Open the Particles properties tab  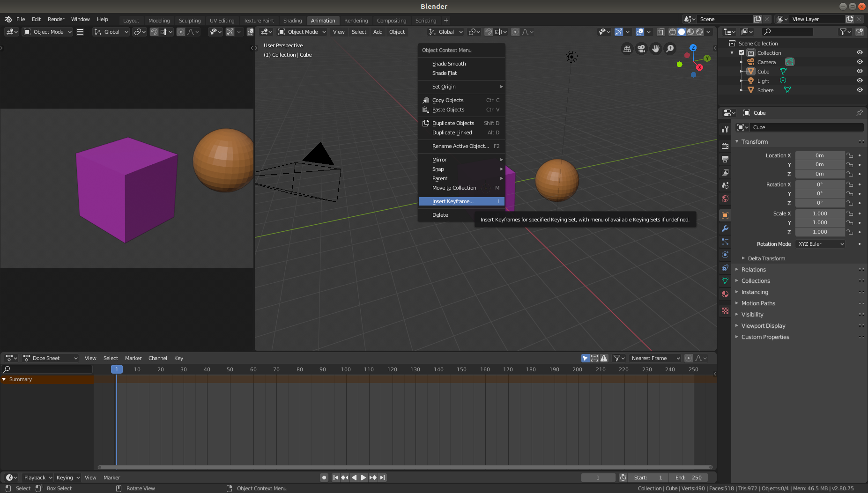tap(725, 242)
